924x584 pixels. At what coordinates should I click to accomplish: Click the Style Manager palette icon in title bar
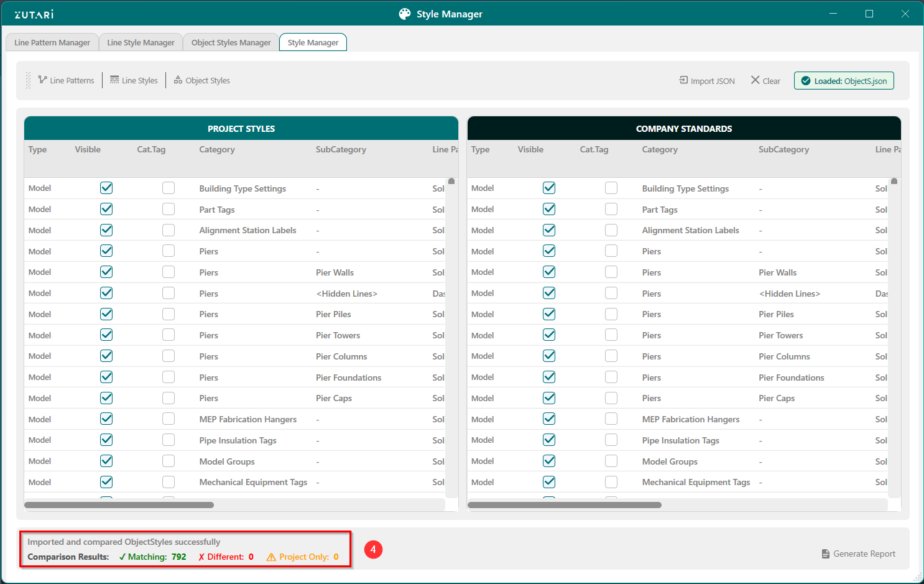(x=405, y=14)
